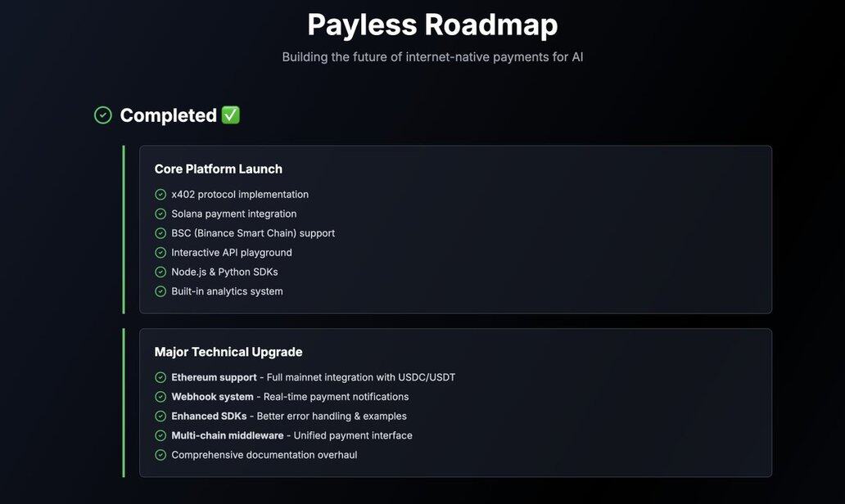Click check icon beside Solana payment integration
Viewport: 845px width, 504px height.
pyautogui.click(x=160, y=214)
